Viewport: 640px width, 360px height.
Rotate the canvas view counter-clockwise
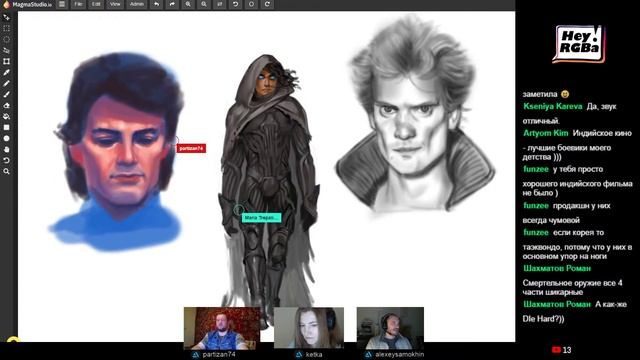pyautogui.click(x=236, y=4)
